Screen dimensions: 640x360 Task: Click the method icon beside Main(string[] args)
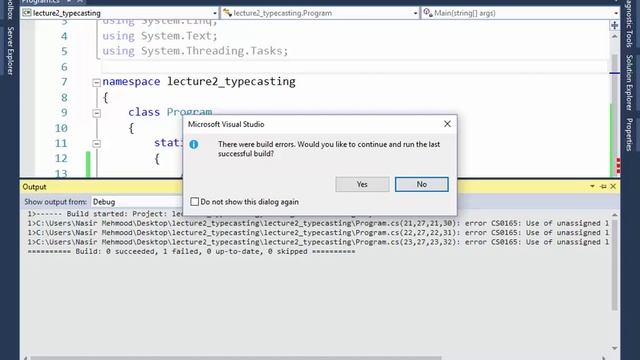428,13
